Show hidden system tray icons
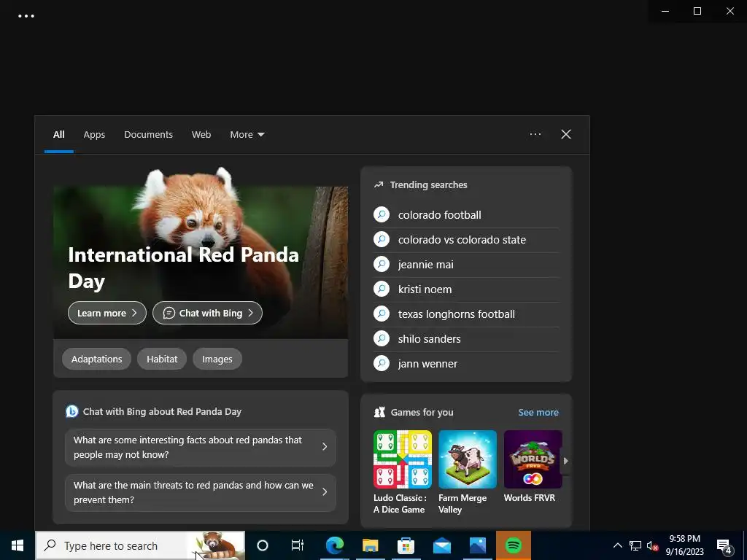 [617, 545]
